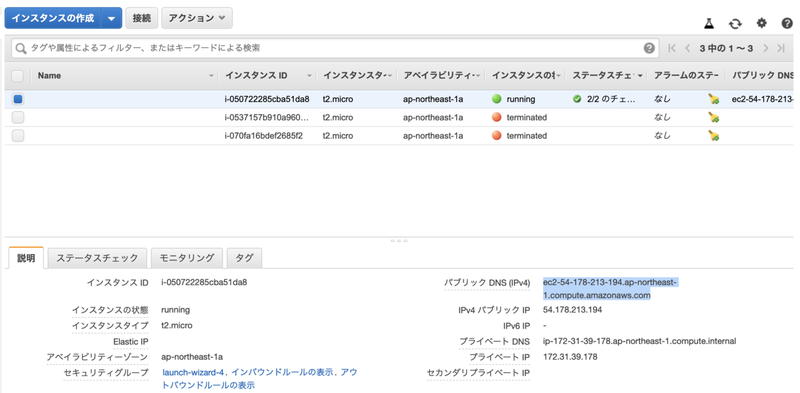Viewport: 800px width, 393px height.
Task: Open アベイラビリティ column dropdown arrow
Action: [478, 76]
